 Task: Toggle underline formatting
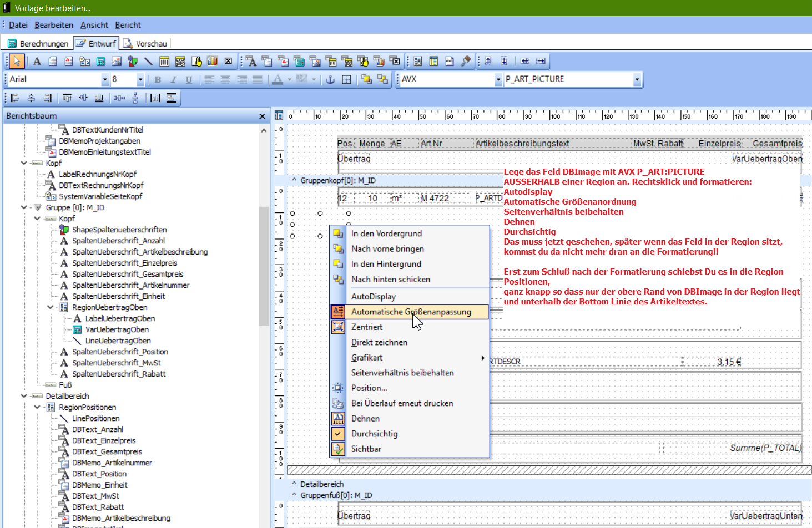189,79
